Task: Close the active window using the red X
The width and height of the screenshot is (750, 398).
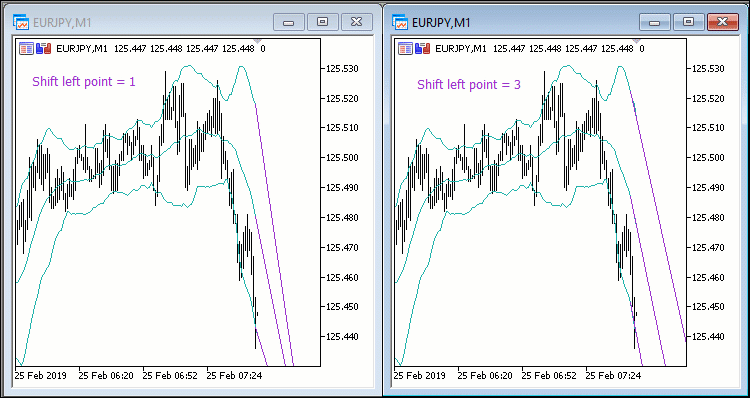Action: pyautogui.click(x=723, y=22)
